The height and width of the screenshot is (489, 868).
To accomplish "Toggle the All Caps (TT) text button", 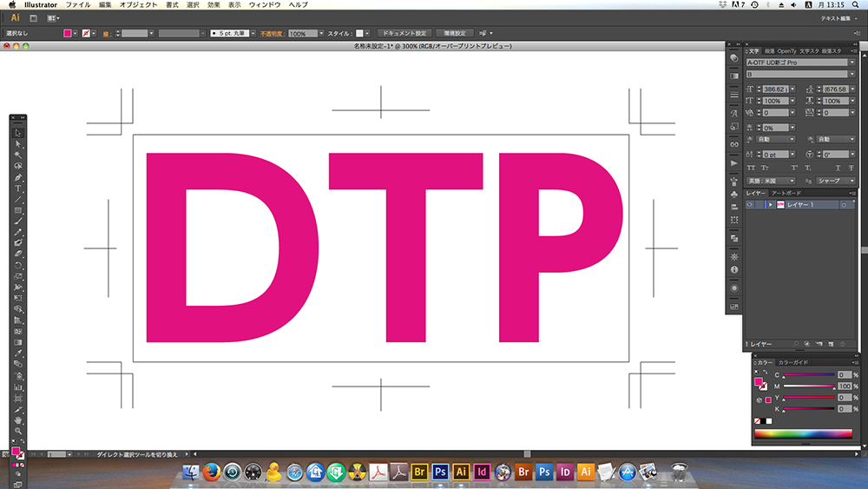I will pyautogui.click(x=751, y=168).
